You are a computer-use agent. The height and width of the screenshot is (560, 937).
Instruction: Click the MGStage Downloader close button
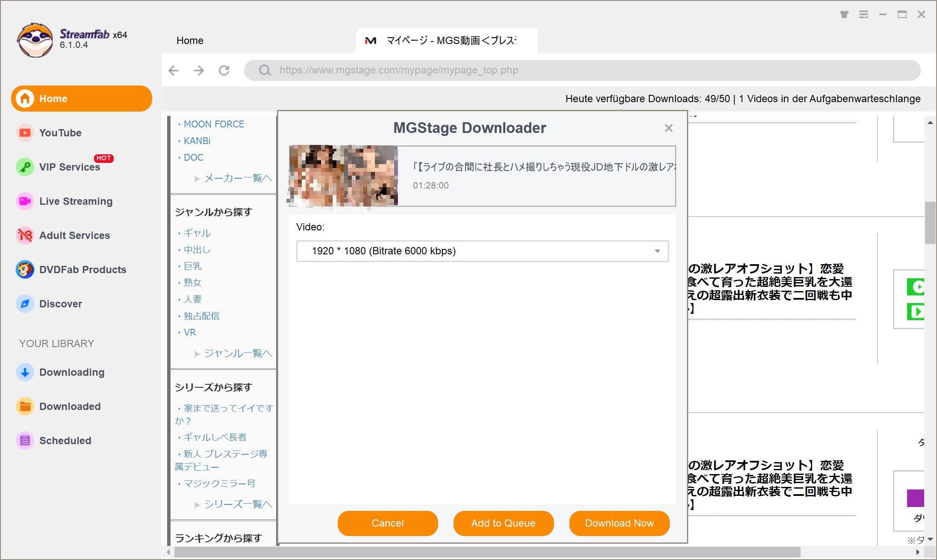tap(669, 128)
